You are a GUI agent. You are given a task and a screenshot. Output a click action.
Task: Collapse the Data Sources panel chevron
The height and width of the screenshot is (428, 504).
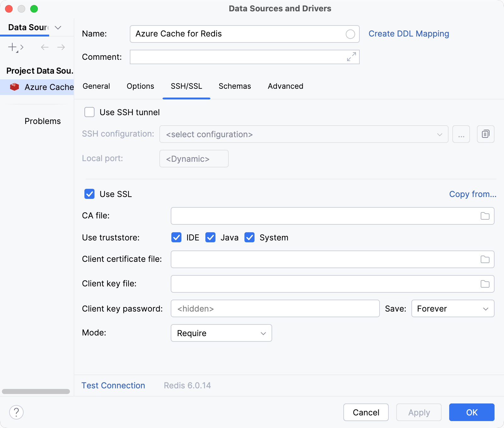(x=58, y=28)
